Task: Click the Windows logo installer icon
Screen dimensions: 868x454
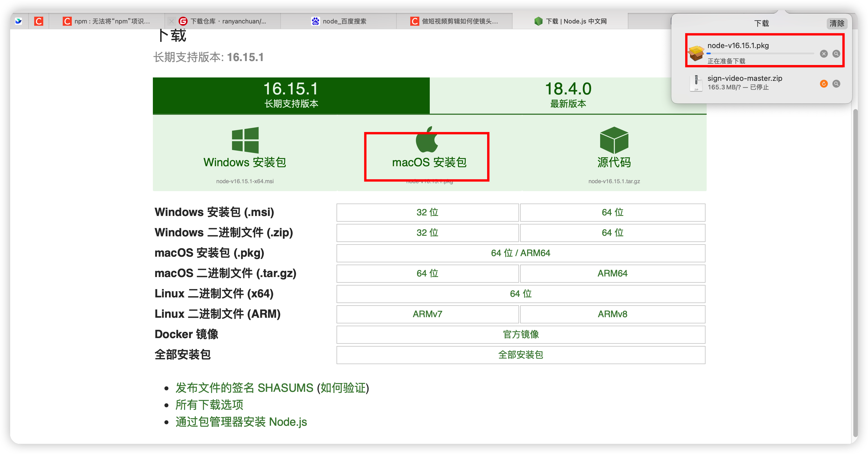Action: click(245, 140)
